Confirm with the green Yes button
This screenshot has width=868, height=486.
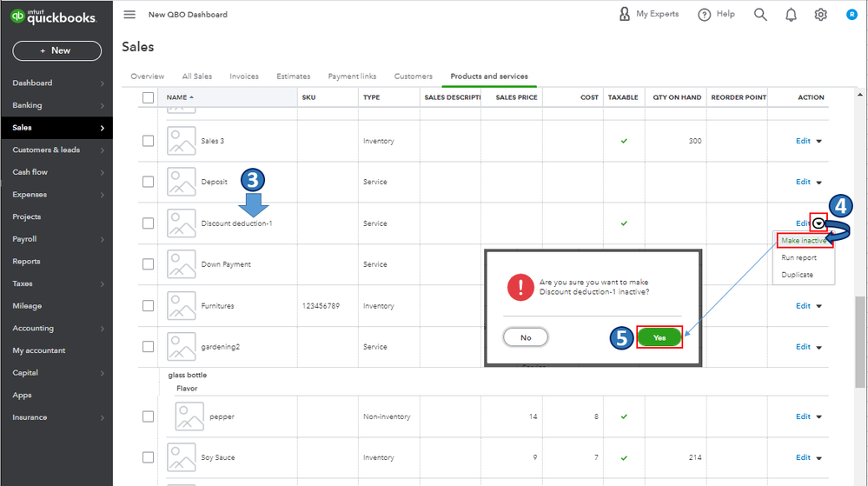point(659,337)
